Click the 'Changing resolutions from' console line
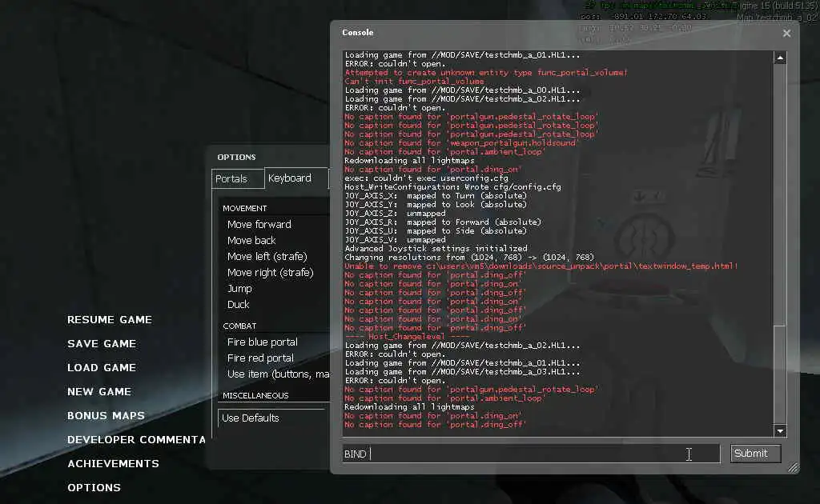The width and height of the screenshot is (820, 504). point(469,258)
